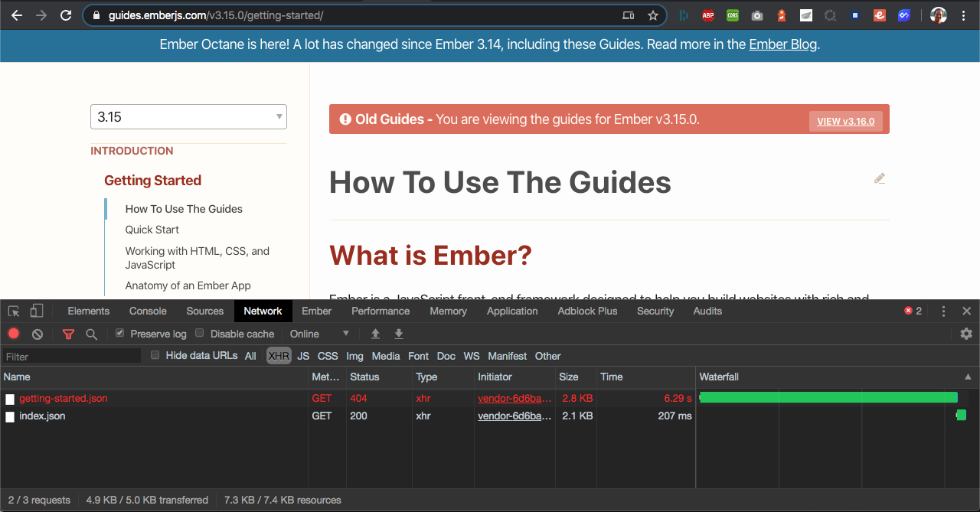Filter requests by Manifest type
The image size is (980, 512).
click(x=507, y=356)
